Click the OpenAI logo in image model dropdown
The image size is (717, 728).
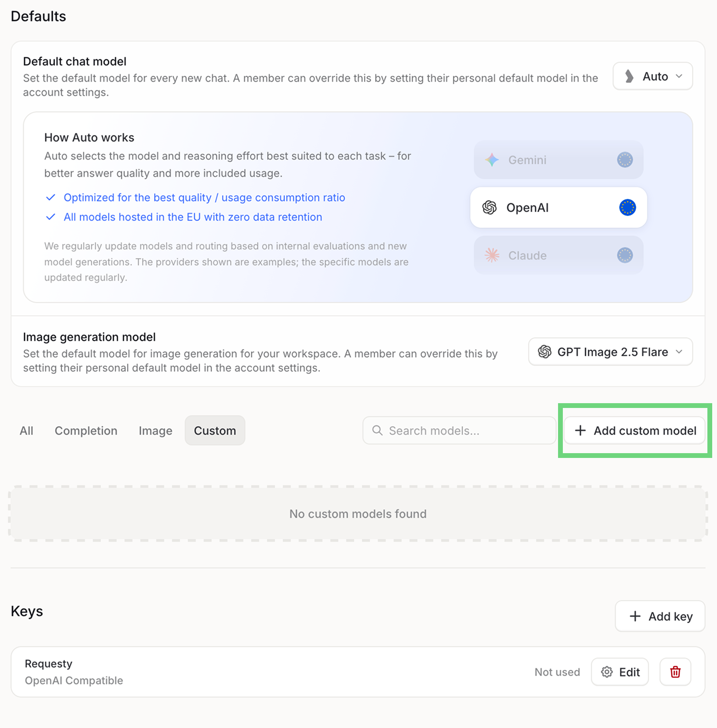545,352
